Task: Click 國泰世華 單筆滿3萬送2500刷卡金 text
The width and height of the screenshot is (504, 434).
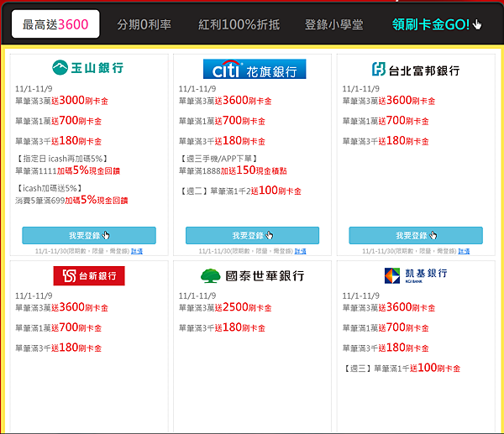Action: (x=225, y=307)
